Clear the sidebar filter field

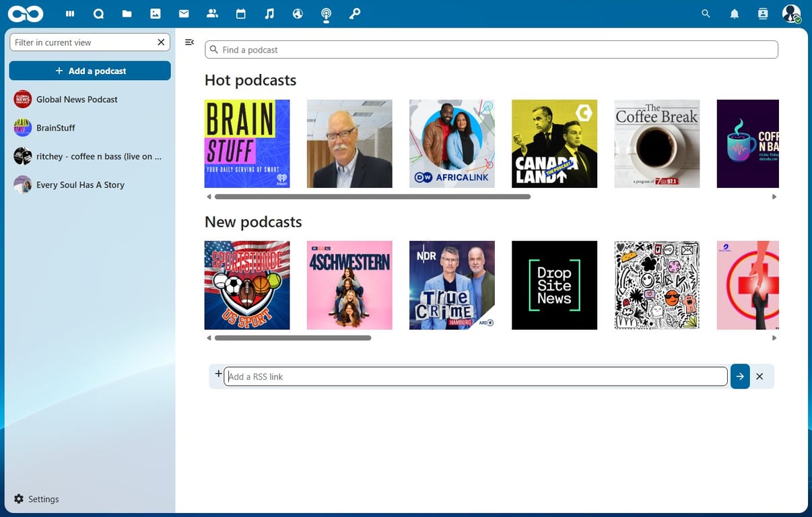[x=161, y=42]
